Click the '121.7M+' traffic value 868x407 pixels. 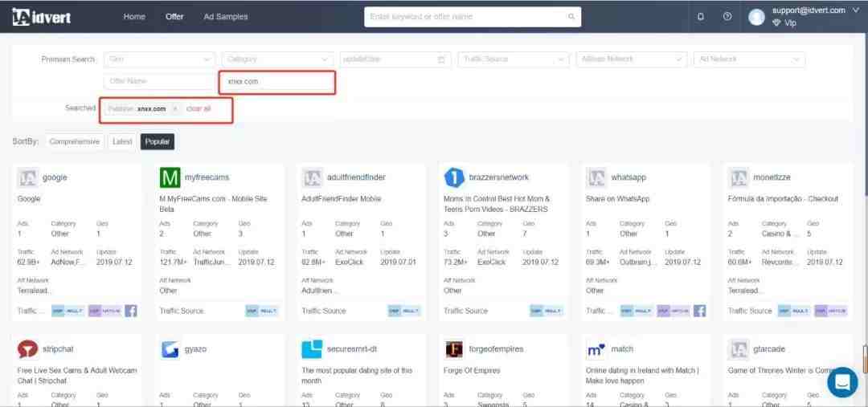174,262
